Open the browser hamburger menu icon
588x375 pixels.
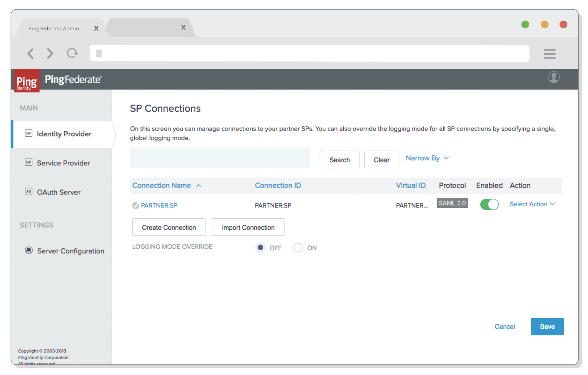(549, 54)
